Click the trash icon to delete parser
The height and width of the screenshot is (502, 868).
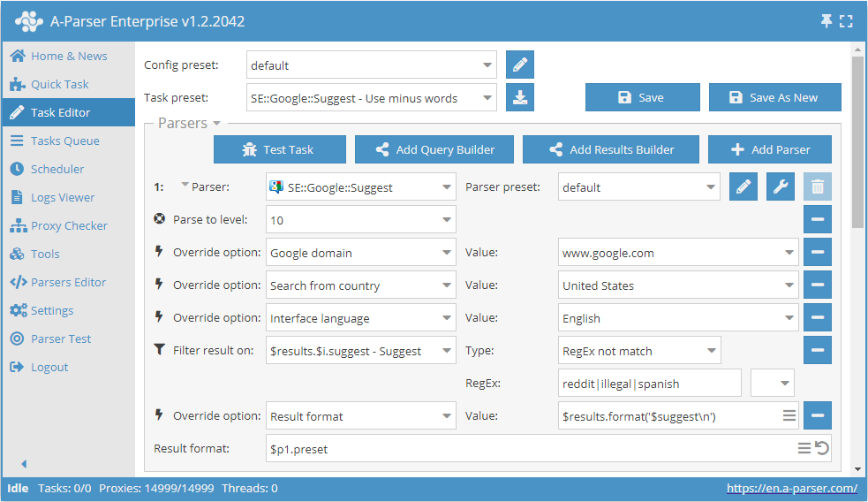click(818, 187)
